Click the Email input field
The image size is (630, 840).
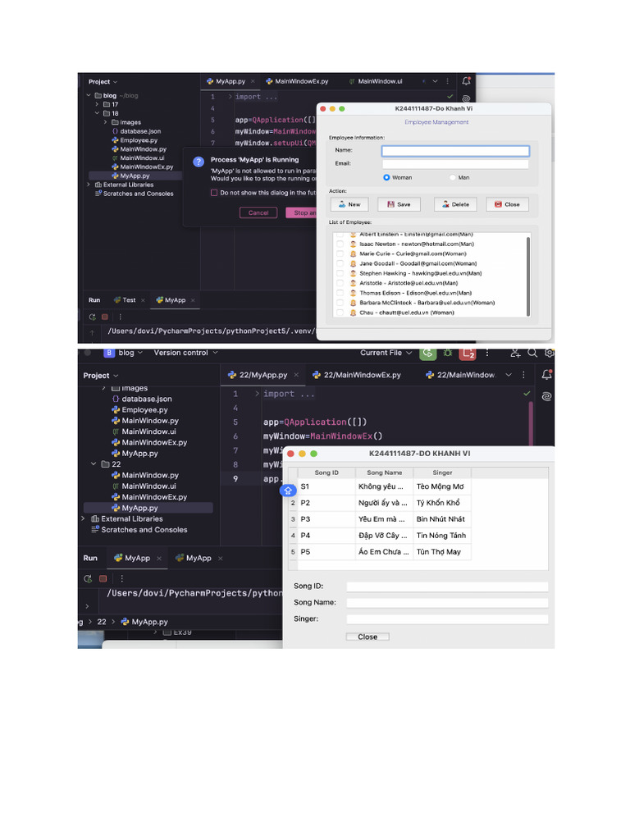455,164
